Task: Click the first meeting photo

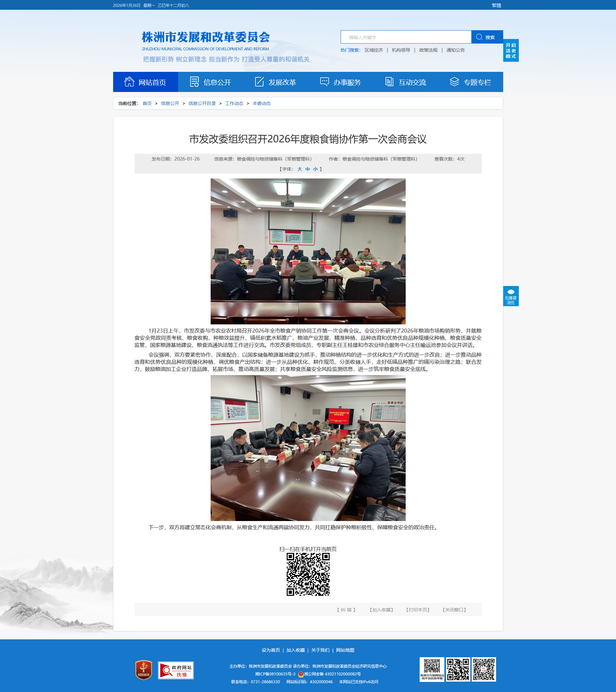Action: click(x=308, y=251)
